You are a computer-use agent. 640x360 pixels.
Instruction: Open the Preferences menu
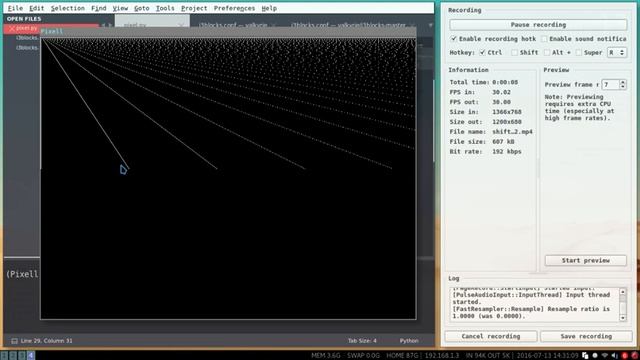pos(234,8)
